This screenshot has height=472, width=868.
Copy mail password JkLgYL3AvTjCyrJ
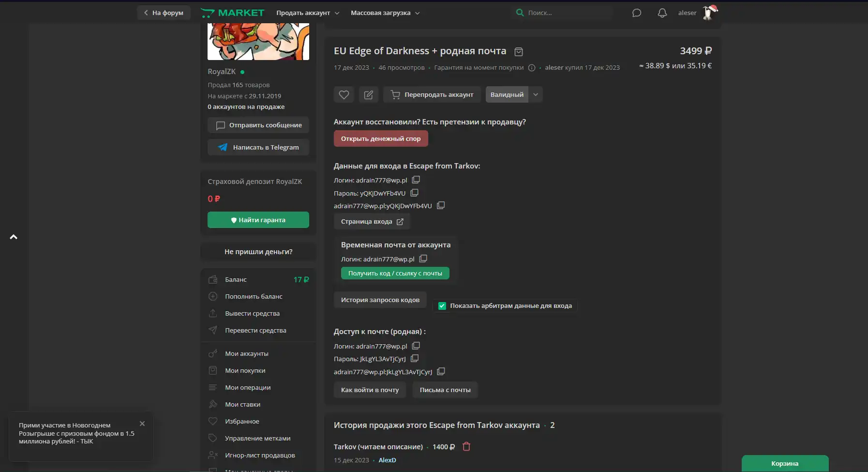(x=415, y=358)
